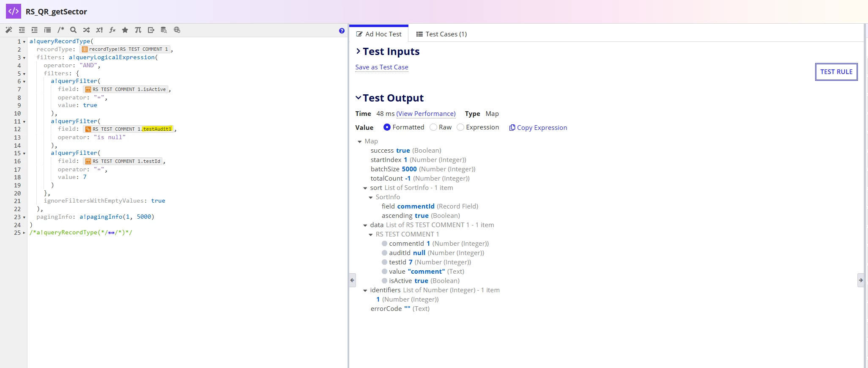Open search with the magnifier icon
The width and height of the screenshot is (868, 368).
coord(73,30)
